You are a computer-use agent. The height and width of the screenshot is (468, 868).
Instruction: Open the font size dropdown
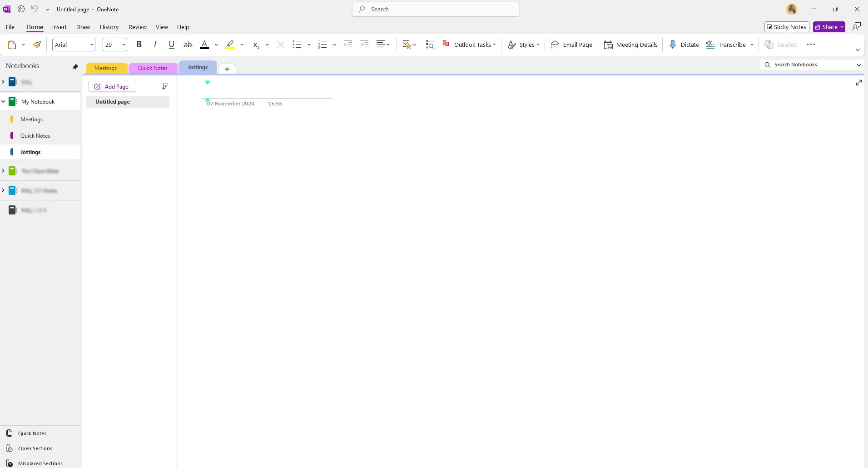tap(123, 45)
